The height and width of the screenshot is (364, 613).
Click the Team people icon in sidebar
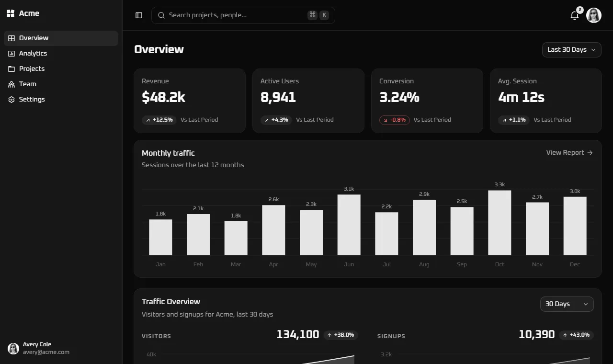(11, 84)
